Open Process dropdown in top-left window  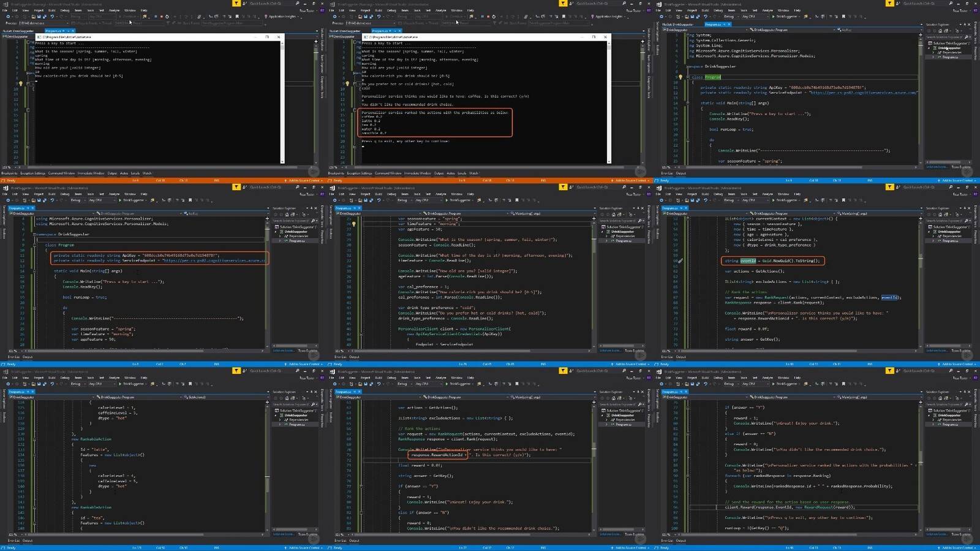click(x=43, y=23)
